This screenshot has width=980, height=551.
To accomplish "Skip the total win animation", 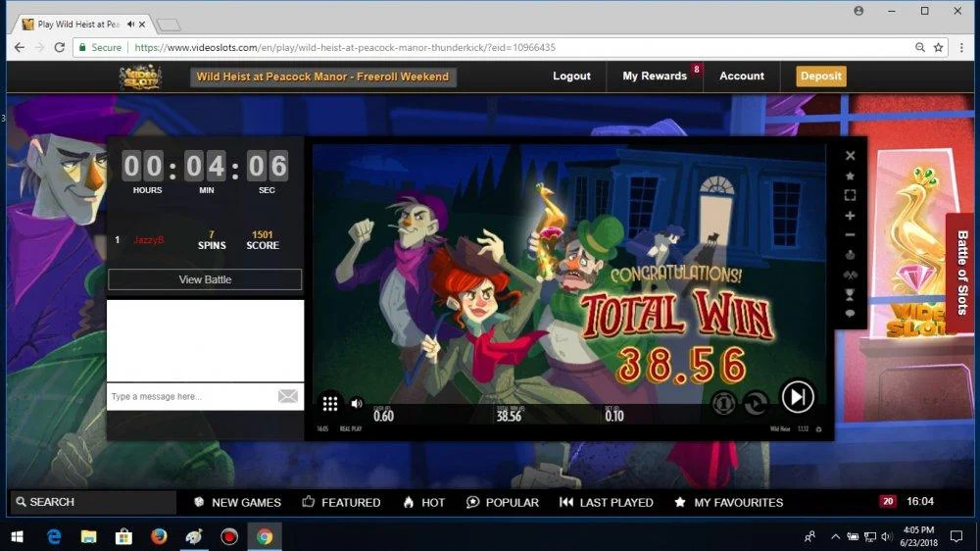I will (798, 396).
